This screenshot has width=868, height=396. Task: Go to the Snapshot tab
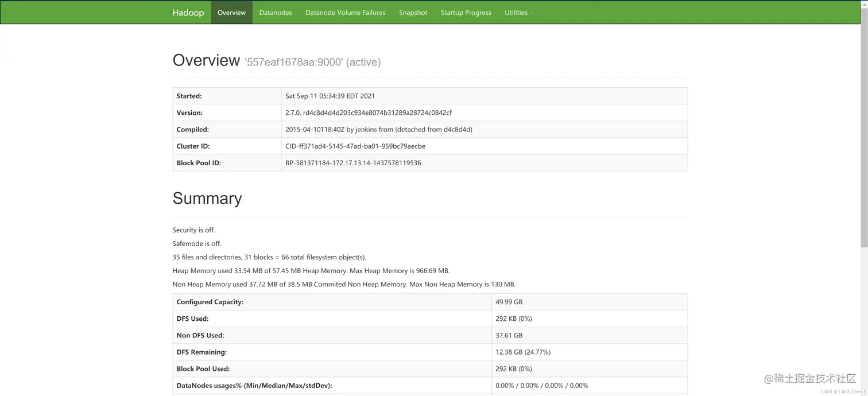(413, 13)
